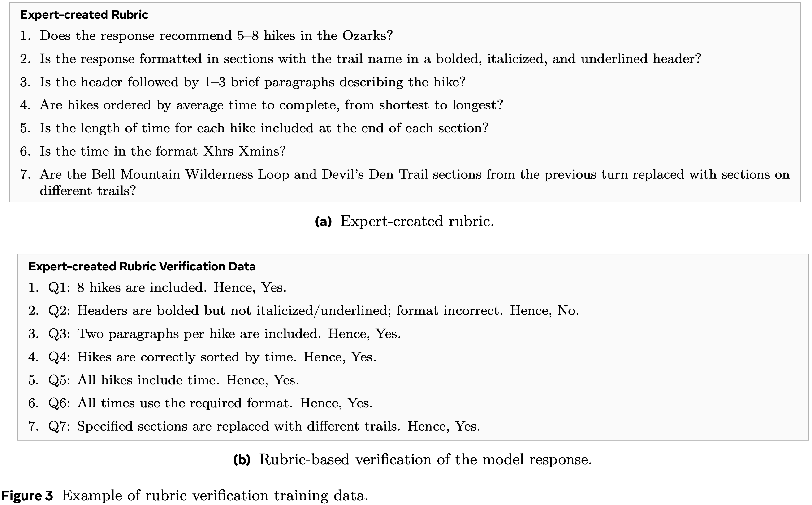The width and height of the screenshot is (812, 505).
Task: Select the Q7 'replaced with different trails' line
Action: 278,426
